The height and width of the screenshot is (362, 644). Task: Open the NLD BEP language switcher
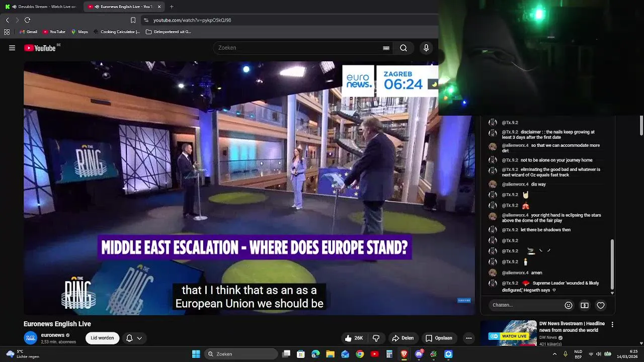[x=579, y=354]
